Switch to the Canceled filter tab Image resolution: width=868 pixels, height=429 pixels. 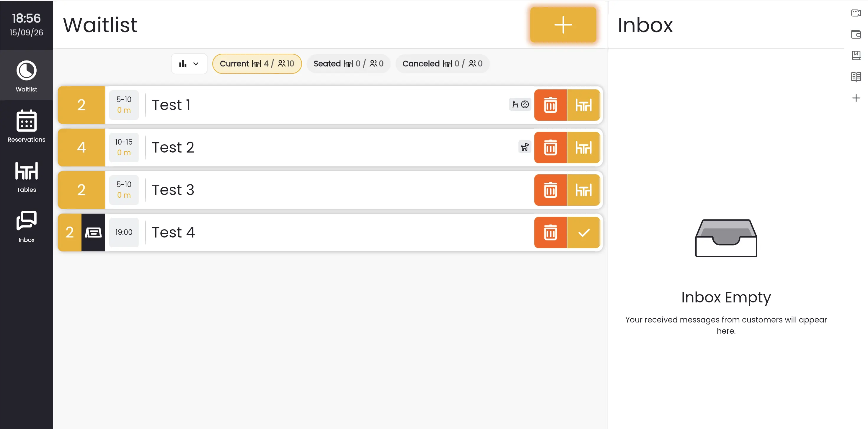click(x=442, y=64)
